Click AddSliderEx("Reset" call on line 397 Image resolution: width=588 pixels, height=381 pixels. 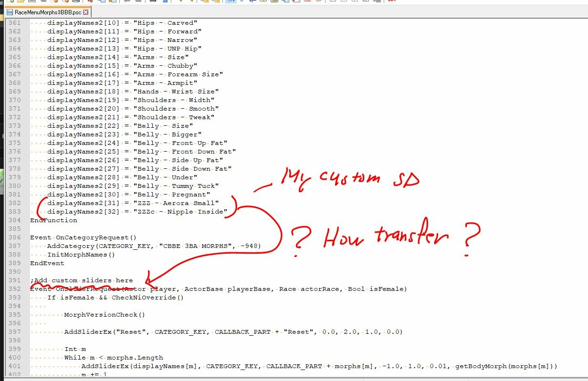233,332
